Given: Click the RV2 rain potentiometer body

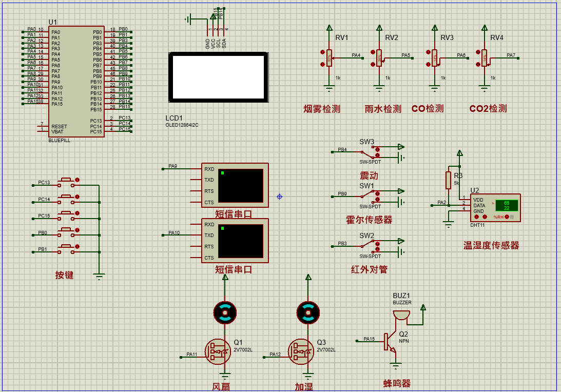Looking at the screenshot, I should (x=379, y=58).
